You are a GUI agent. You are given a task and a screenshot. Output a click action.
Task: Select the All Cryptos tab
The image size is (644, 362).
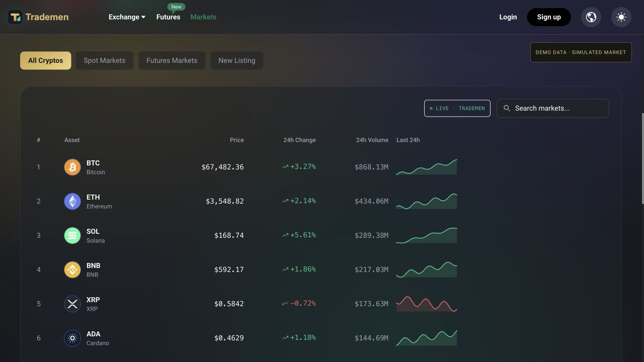click(46, 60)
